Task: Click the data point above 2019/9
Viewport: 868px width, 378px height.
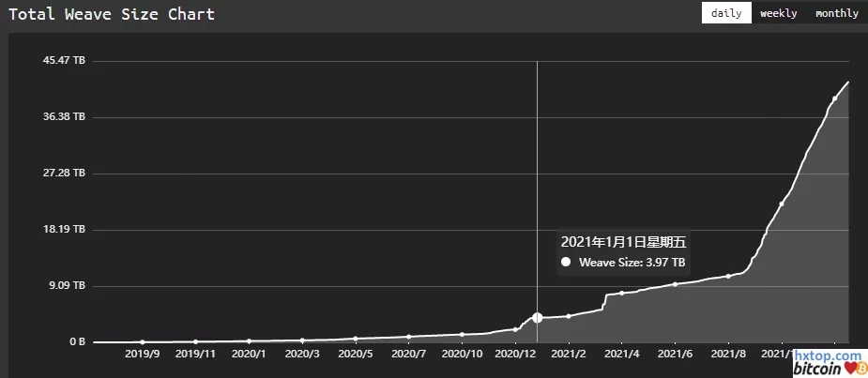Action: pyautogui.click(x=142, y=342)
